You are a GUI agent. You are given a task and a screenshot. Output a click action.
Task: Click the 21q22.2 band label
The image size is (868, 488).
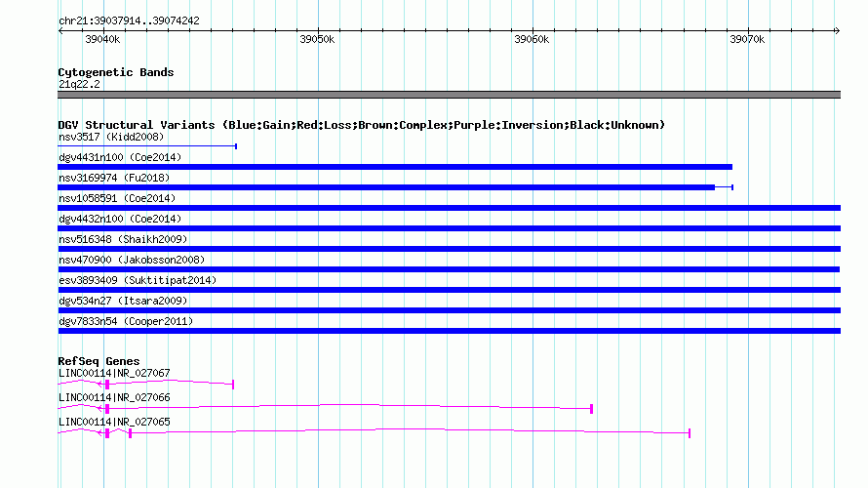(79, 84)
